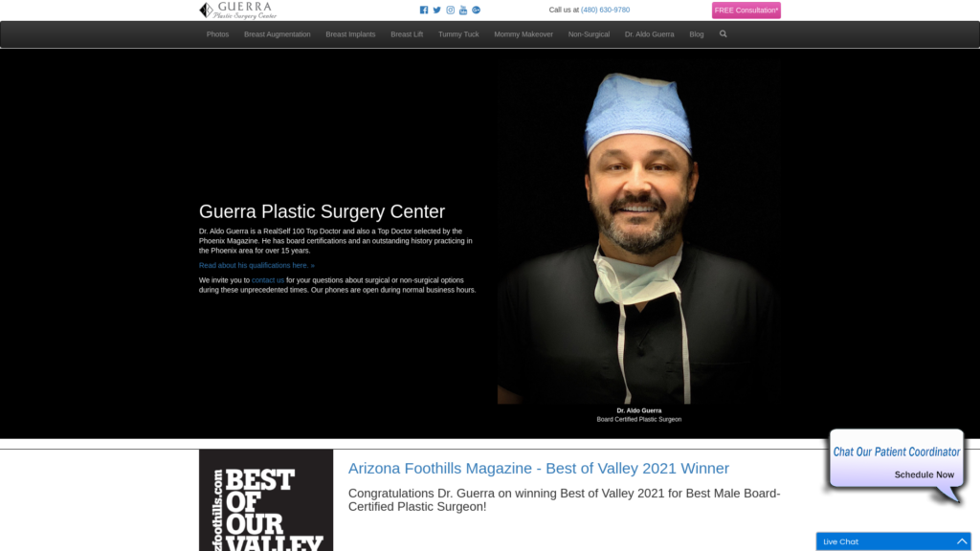Open the Facebook social icon
Viewport: 980px width, 551px height.
pyautogui.click(x=424, y=10)
